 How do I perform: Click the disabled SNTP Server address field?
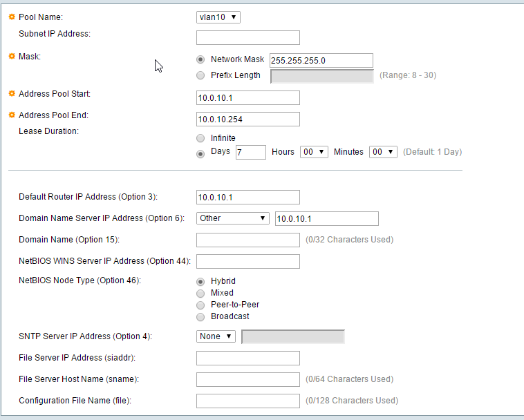(x=293, y=337)
